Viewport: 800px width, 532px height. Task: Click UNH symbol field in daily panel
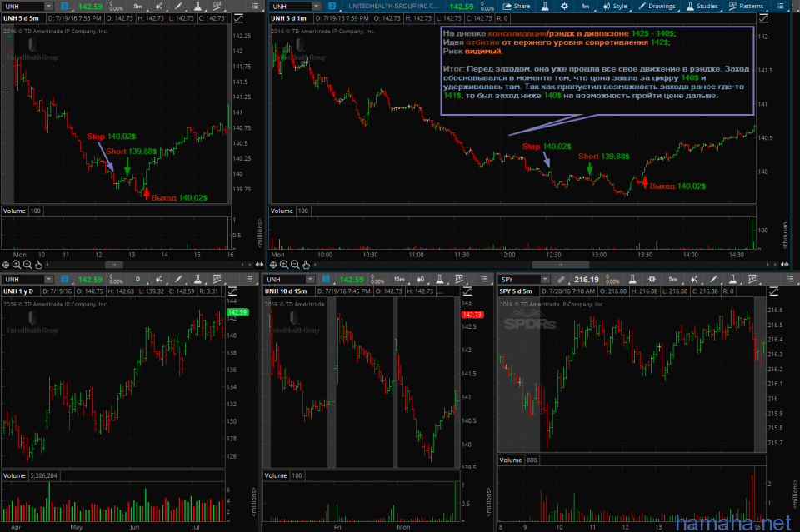click(x=23, y=279)
